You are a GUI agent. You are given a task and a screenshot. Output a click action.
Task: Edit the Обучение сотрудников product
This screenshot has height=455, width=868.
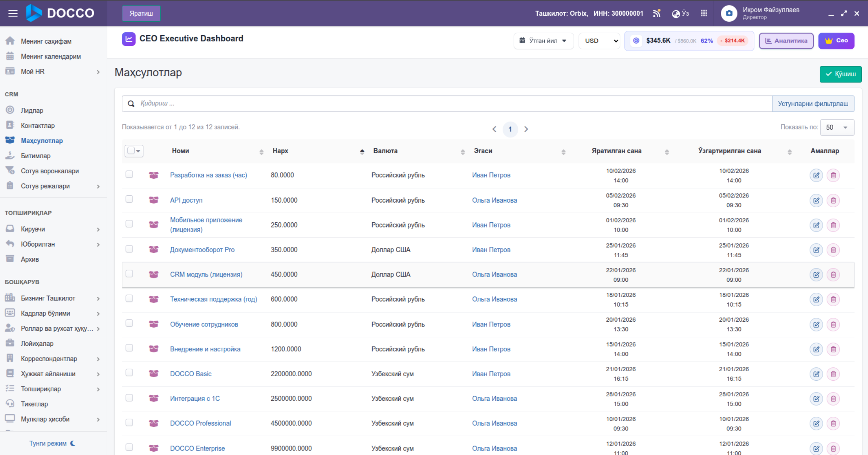[x=816, y=325]
